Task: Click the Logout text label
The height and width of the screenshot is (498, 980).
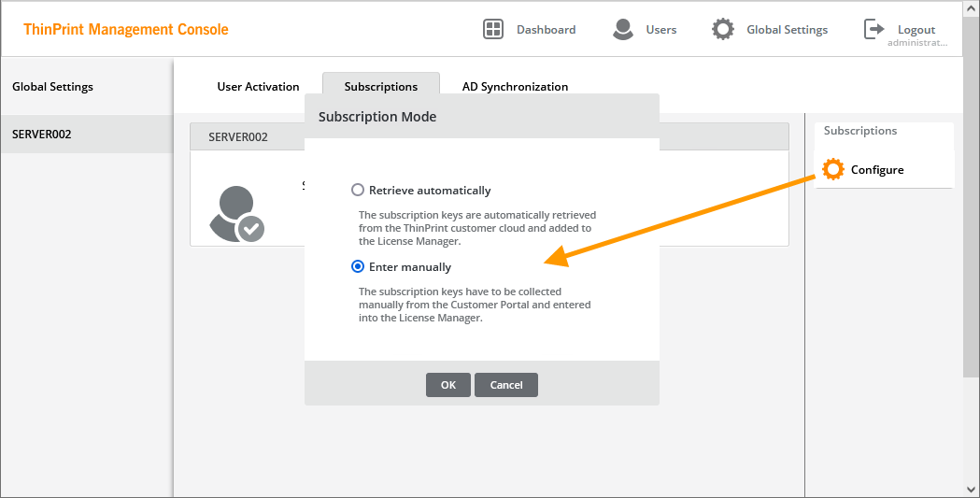Action: [x=916, y=29]
